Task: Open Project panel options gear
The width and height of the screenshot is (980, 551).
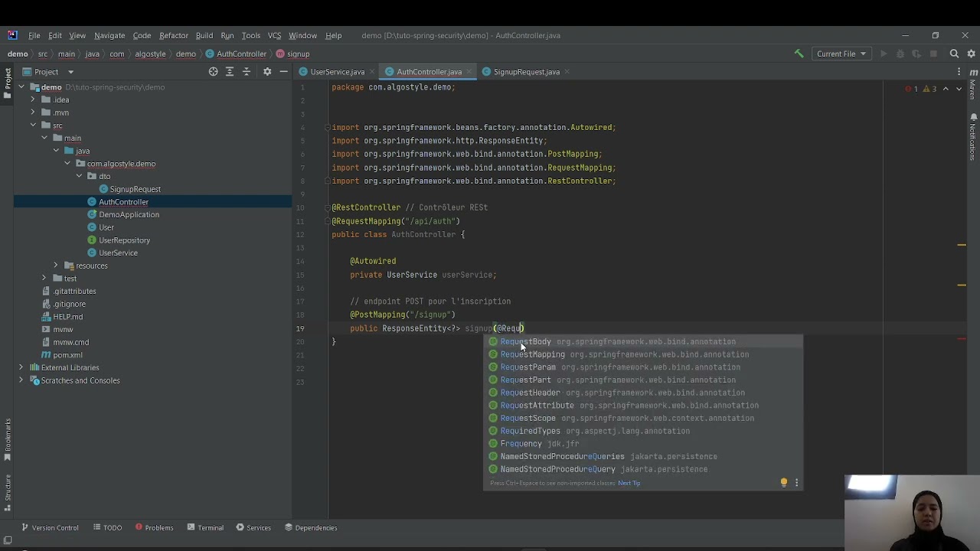Action: [267, 71]
